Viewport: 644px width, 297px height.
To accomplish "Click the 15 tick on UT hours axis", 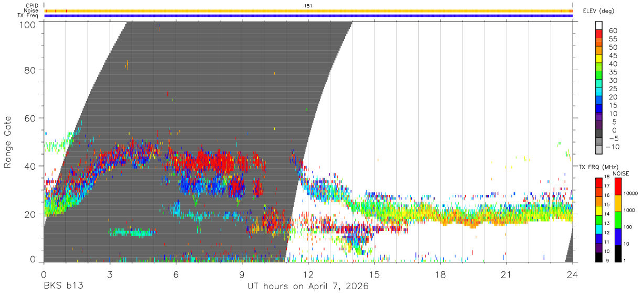I will pyautogui.click(x=374, y=274).
